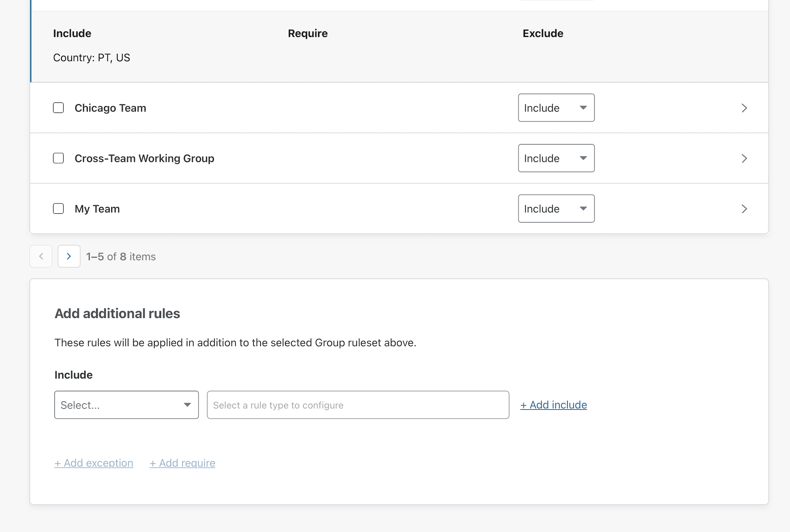Expand the Chicago Team row chevron
790x532 pixels.
tap(744, 108)
